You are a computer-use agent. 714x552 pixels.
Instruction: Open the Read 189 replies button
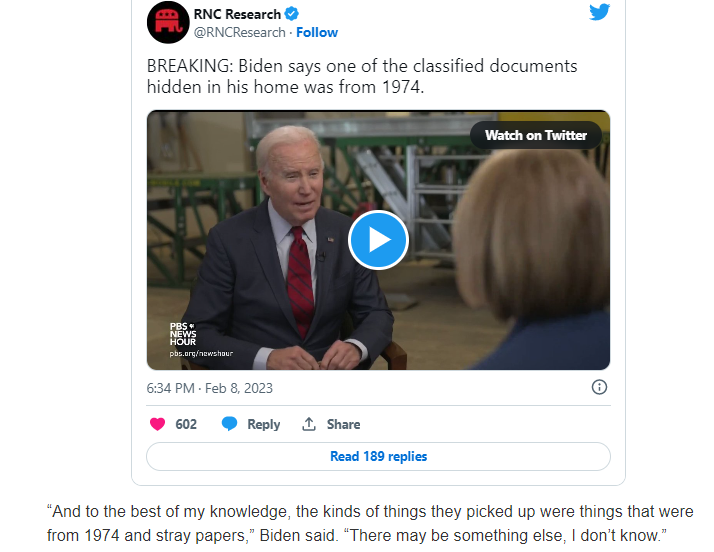coord(378,456)
